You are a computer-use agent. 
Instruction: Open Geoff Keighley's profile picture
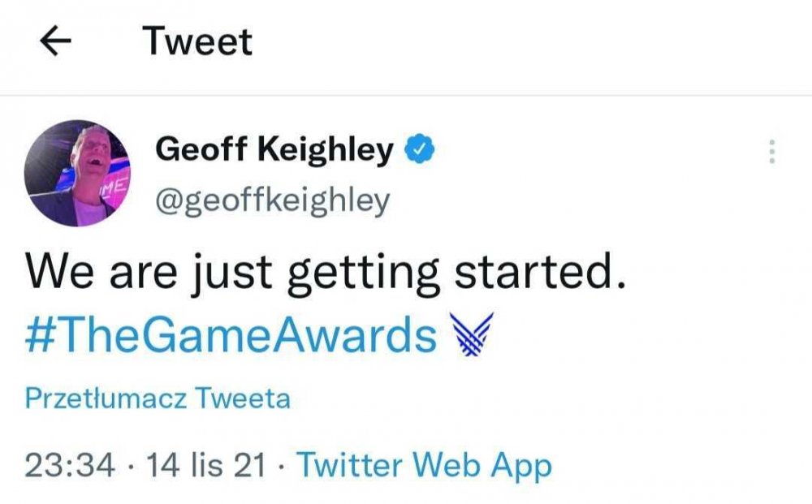(x=77, y=174)
